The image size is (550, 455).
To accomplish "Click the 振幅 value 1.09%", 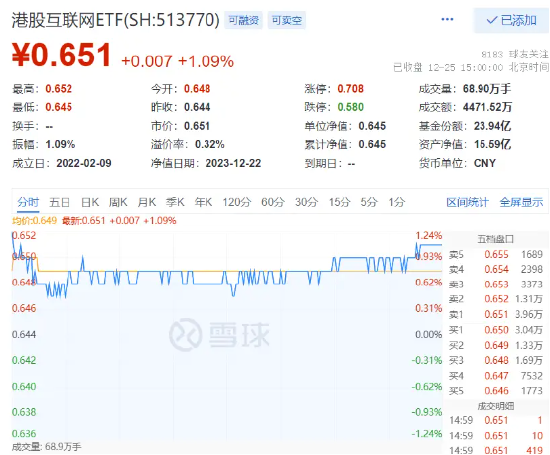I will click(x=60, y=144).
